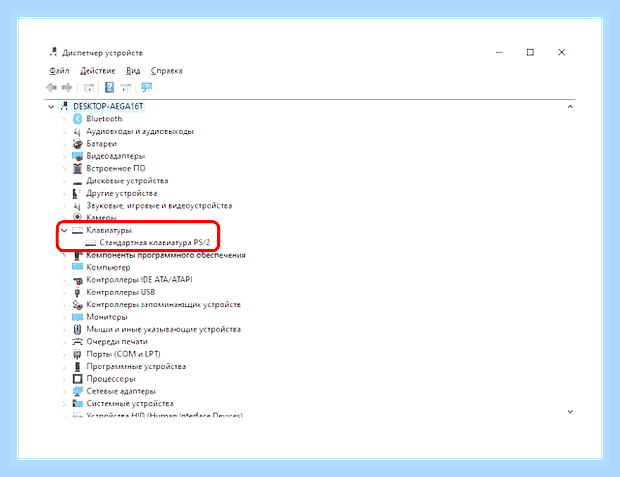Select the Другие устройства label

click(121, 193)
